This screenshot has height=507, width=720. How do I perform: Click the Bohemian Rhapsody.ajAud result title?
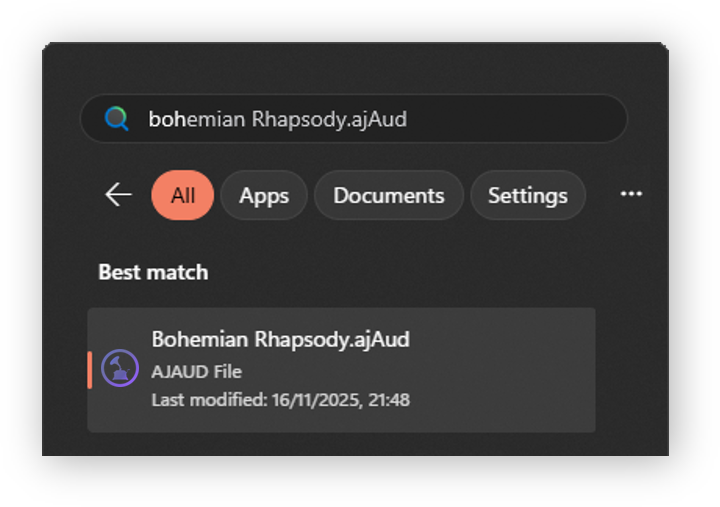281,340
